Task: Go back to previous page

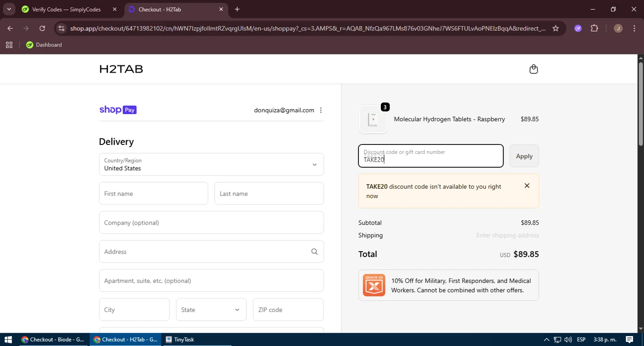Action: click(x=10, y=28)
